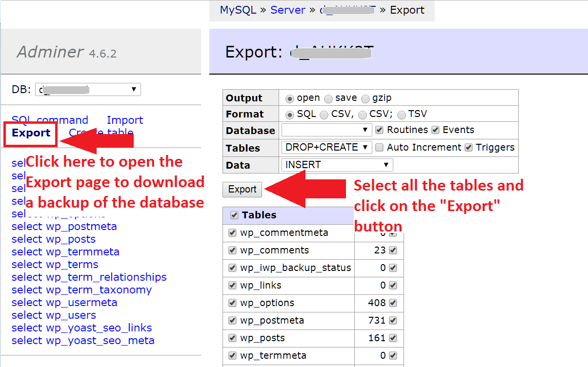
Task: Open 'select wp_term_relationships' sidebar link
Action: pos(89,277)
